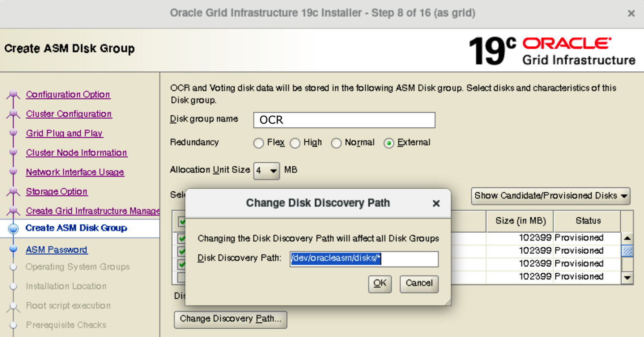Go to Storage Option step
Screen dimensions: 644x337
[57, 191]
